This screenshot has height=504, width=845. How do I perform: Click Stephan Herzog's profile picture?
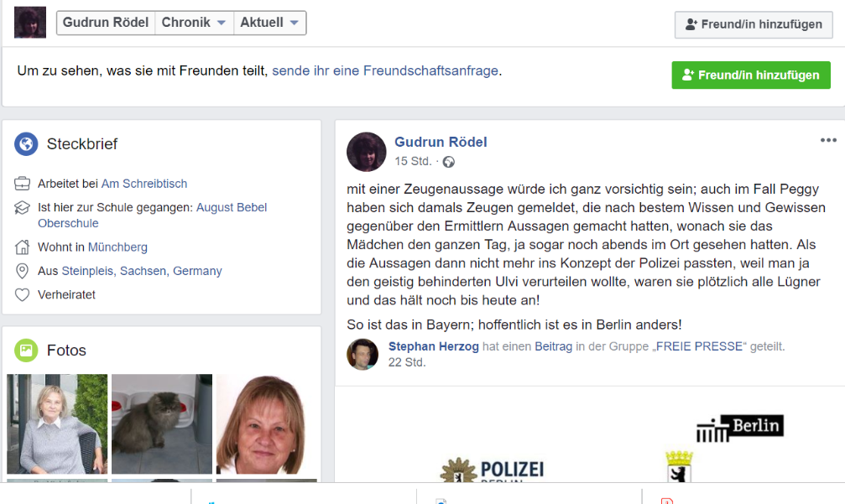[x=363, y=354]
